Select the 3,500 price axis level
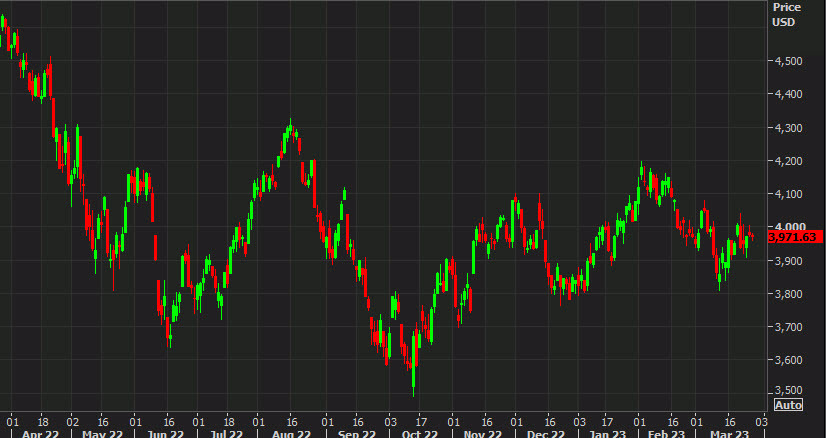Image resolution: width=826 pixels, height=438 pixels. [788, 390]
